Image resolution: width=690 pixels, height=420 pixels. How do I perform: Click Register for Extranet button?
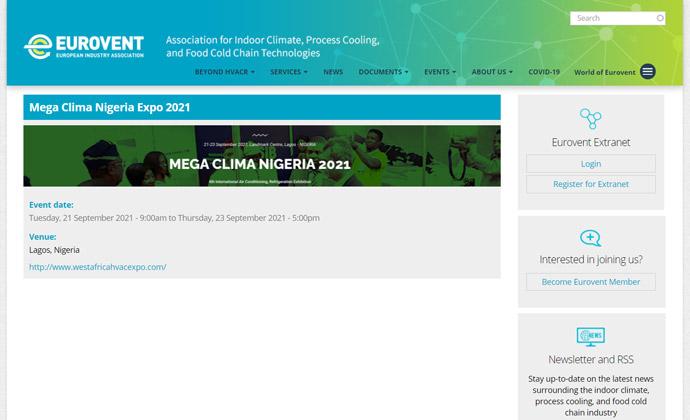591,184
